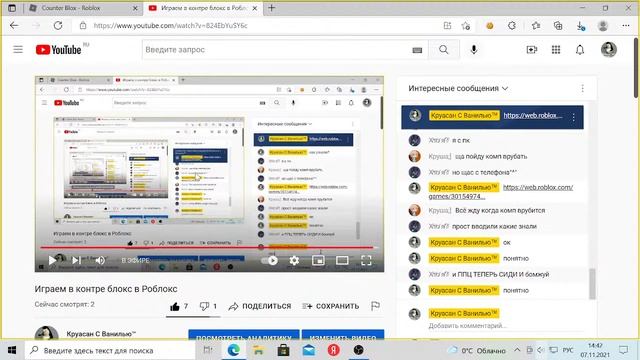The width and height of the screenshot is (640, 360).
Task: Start voice search with microphone
Action: click(473, 50)
